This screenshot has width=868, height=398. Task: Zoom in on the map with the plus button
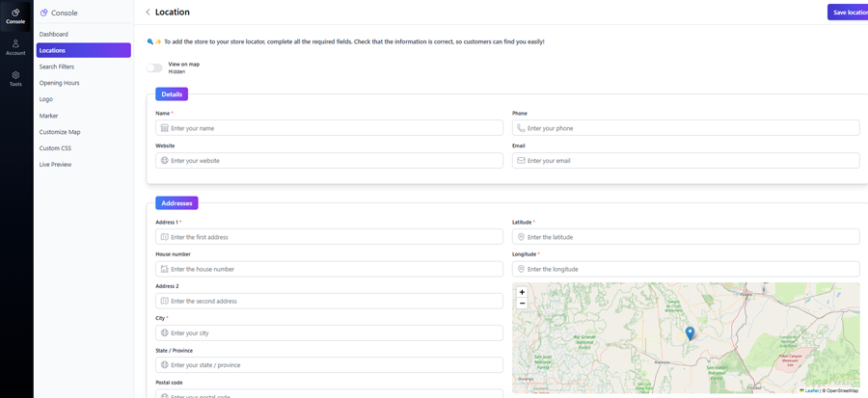coord(522,292)
